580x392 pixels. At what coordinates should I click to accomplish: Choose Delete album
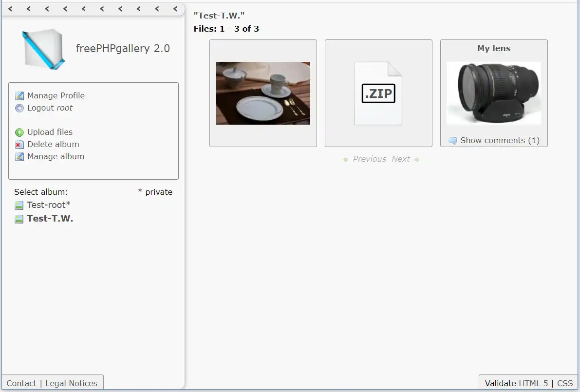pyautogui.click(x=53, y=144)
